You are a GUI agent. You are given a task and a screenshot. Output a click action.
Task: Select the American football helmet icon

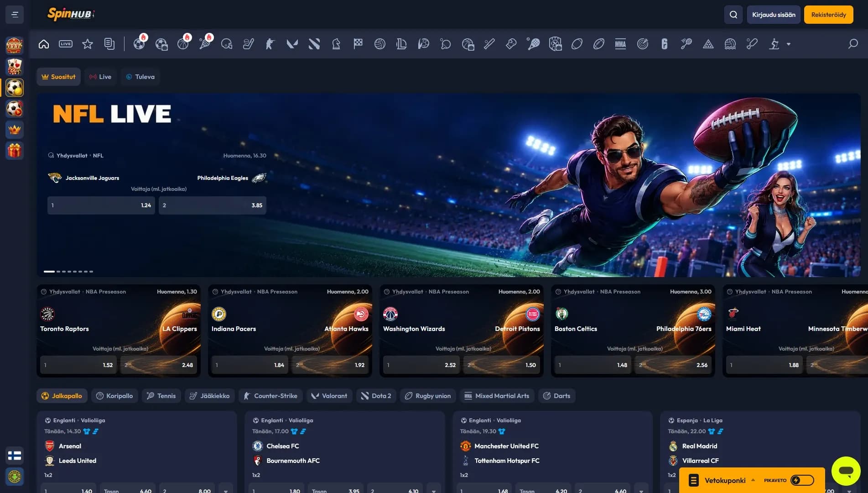[x=227, y=44]
